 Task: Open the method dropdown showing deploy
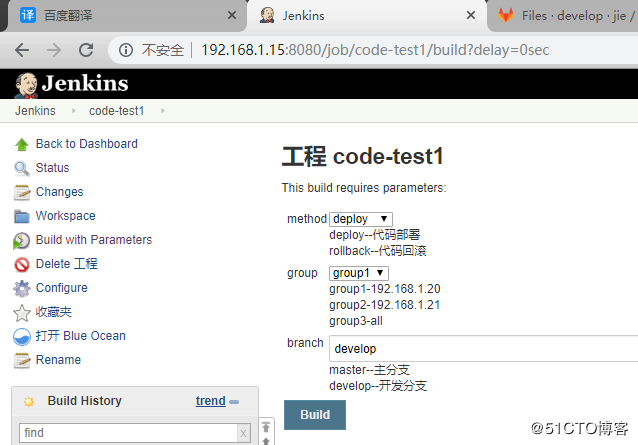pyautogui.click(x=361, y=219)
